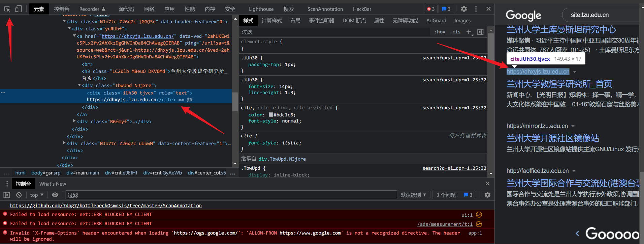Open console drawer three-dot menu

(x=7, y=184)
